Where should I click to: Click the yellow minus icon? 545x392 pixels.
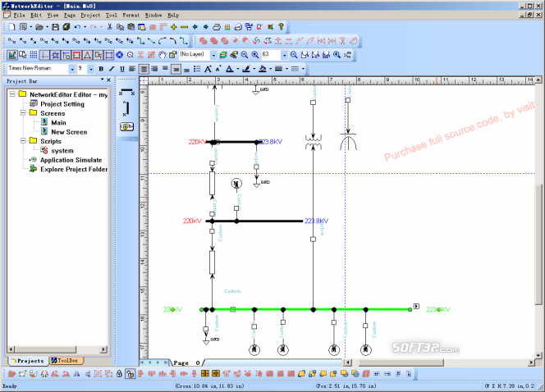click(x=185, y=27)
